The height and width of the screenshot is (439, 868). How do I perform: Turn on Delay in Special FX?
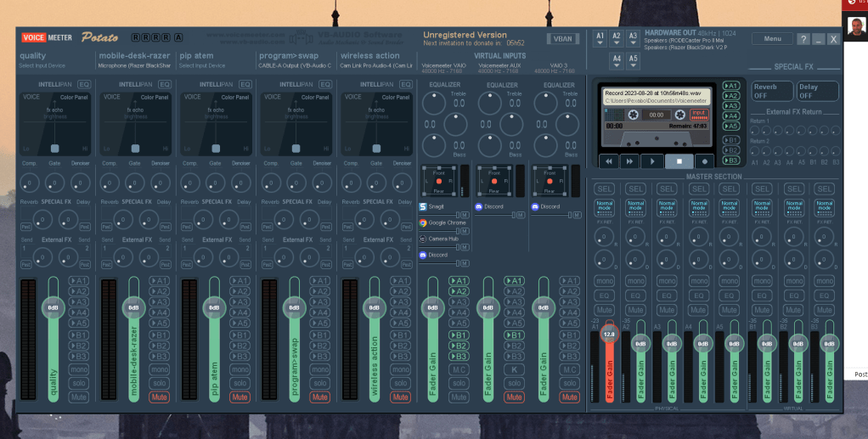click(817, 91)
